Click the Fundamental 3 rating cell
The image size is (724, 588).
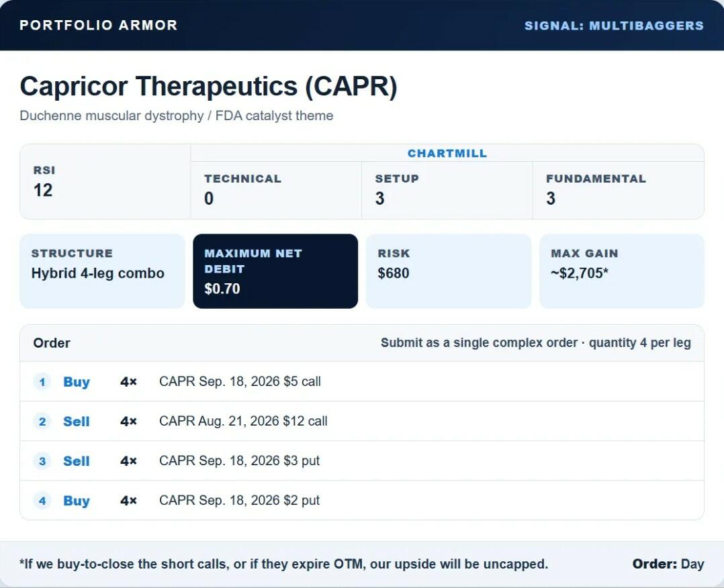click(x=619, y=190)
